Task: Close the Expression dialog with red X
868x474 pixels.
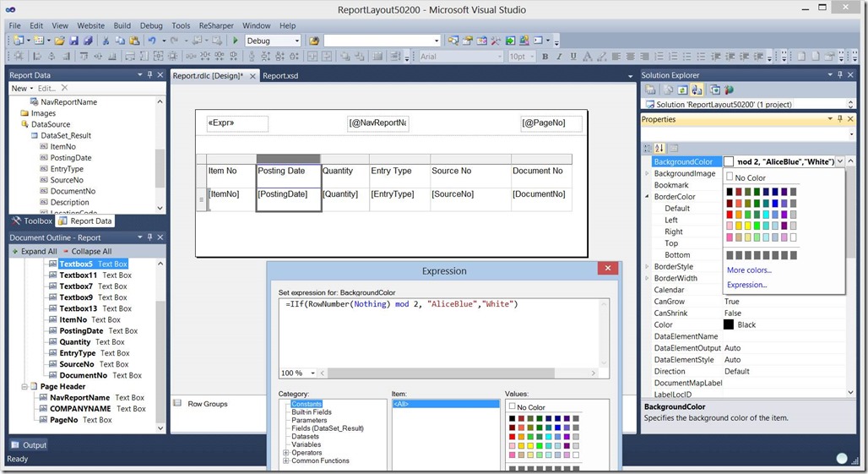Action: click(608, 268)
